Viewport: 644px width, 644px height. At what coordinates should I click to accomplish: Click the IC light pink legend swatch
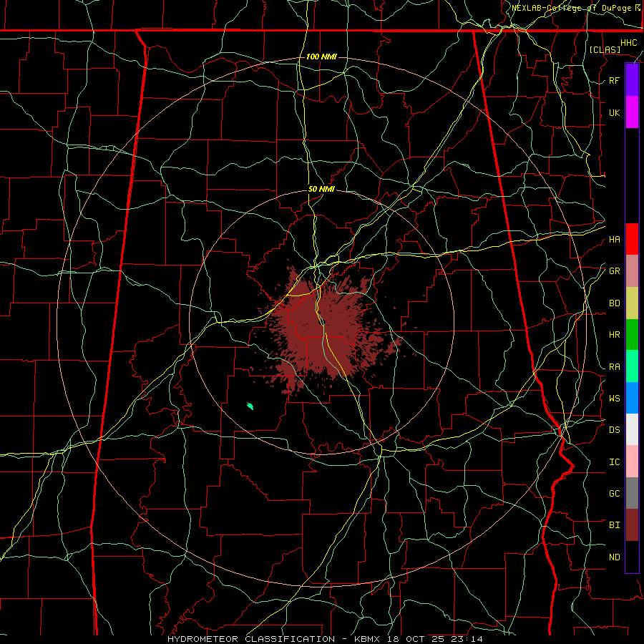click(x=632, y=462)
